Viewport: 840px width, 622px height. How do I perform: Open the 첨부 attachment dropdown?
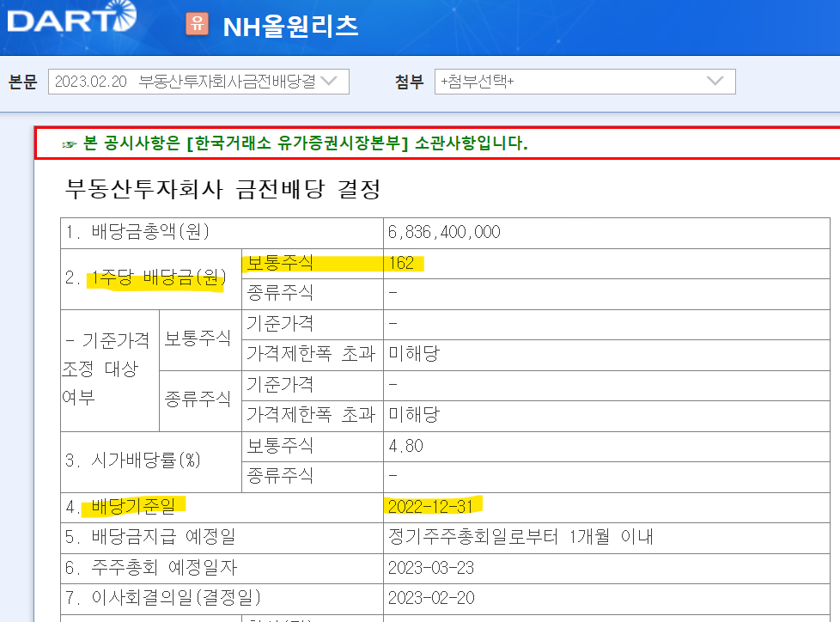click(x=585, y=82)
